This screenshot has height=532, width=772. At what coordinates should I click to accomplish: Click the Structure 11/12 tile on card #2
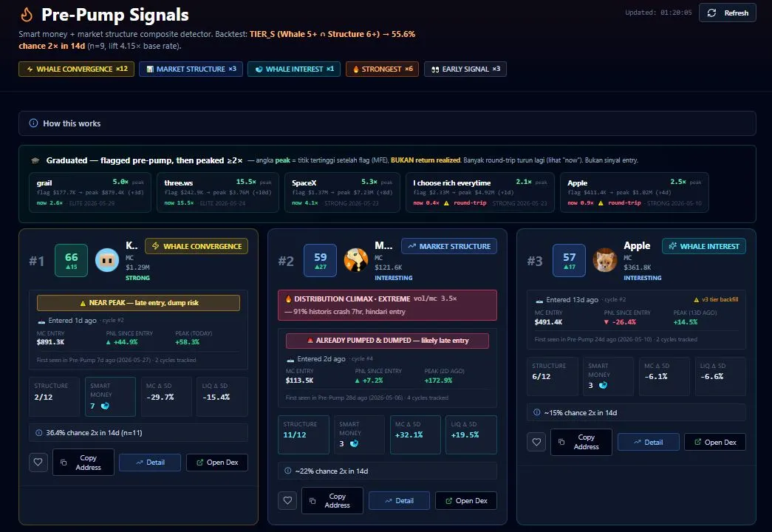coord(304,434)
